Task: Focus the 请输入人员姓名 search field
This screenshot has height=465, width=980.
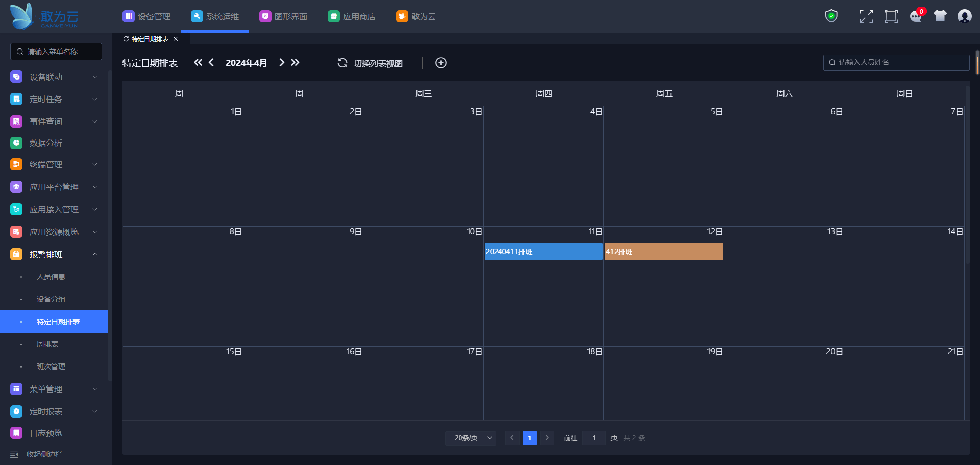Action: tap(896, 62)
